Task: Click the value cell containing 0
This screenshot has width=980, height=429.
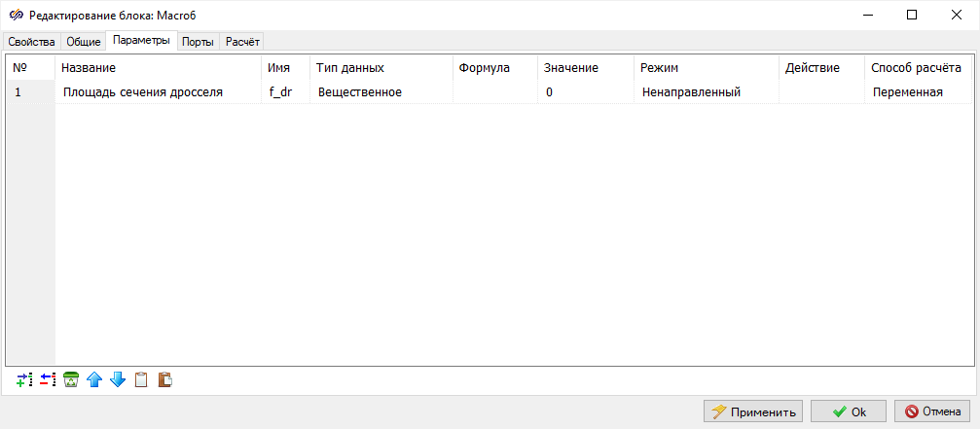Action: click(584, 92)
